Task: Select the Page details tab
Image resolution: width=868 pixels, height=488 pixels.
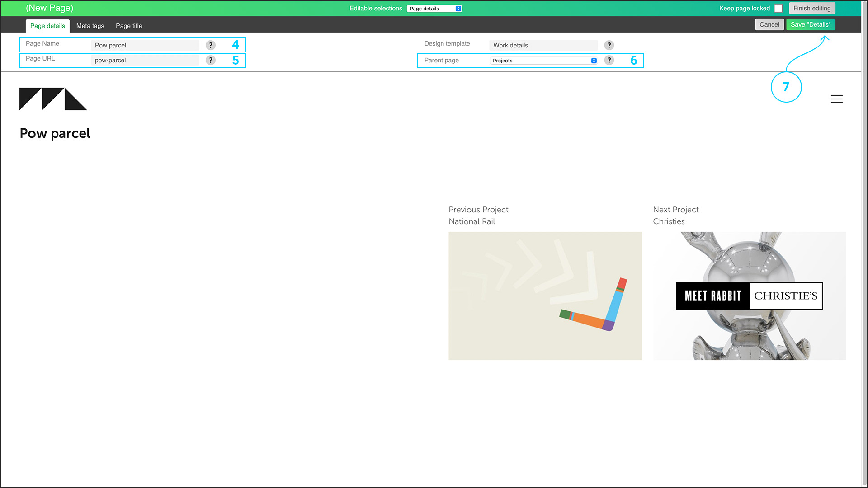Action: click(47, 26)
